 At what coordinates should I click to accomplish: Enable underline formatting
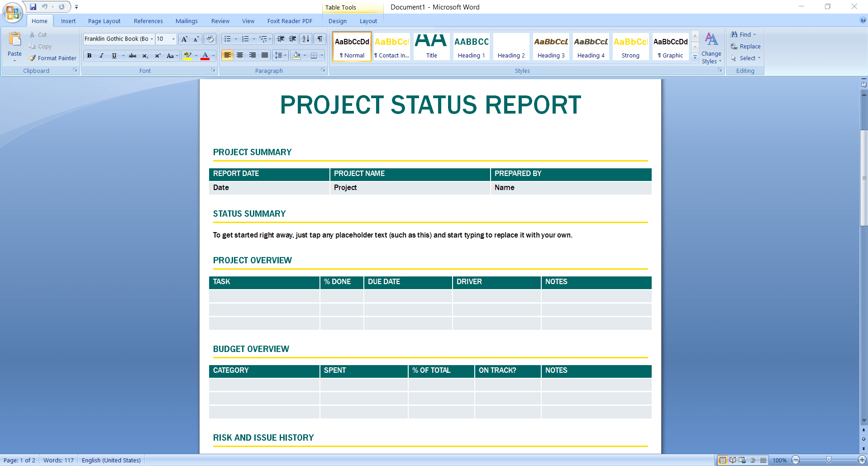[x=114, y=56]
